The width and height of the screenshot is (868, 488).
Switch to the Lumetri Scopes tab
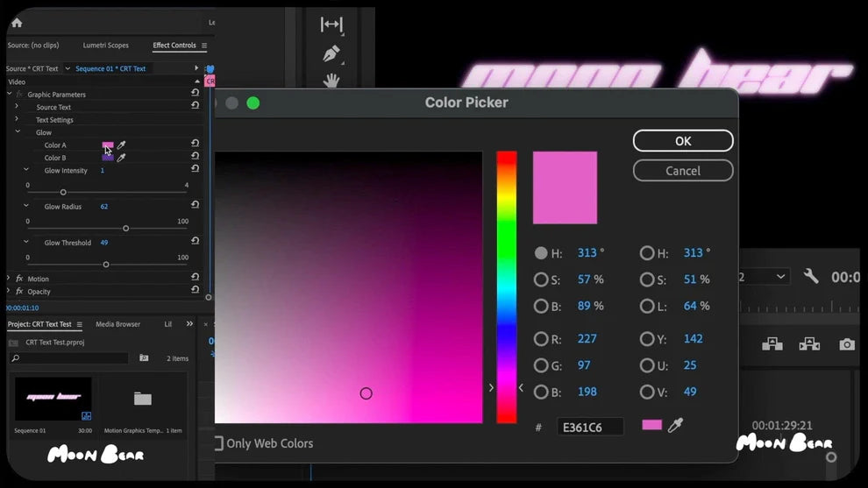[105, 46]
